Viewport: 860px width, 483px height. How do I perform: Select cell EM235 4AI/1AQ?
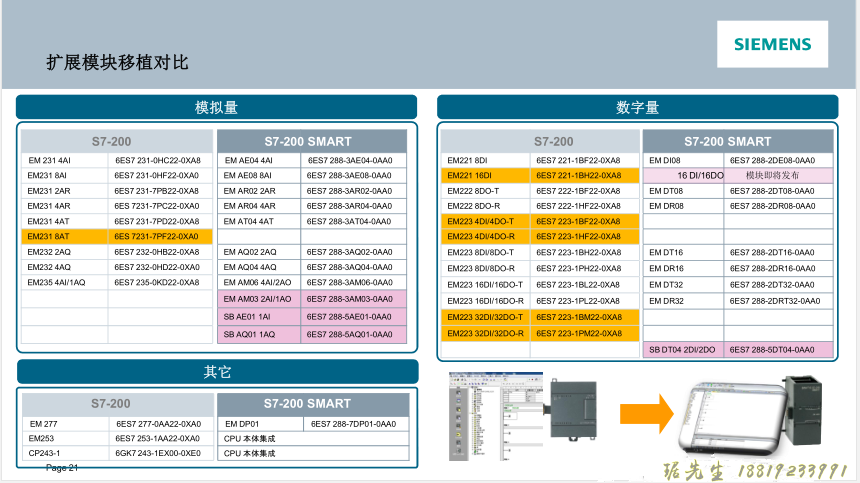tap(64, 282)
